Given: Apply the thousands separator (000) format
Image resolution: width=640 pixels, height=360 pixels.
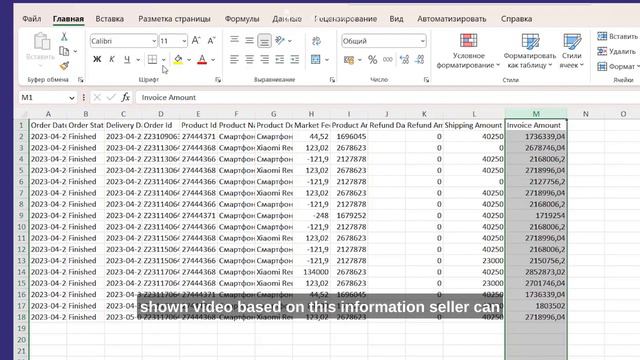Looking at the screenshot, I should pos(387,60).
